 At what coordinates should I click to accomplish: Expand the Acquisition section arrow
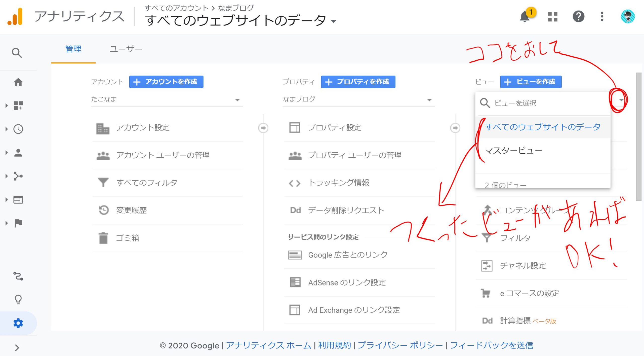click(x=7, y=176)
